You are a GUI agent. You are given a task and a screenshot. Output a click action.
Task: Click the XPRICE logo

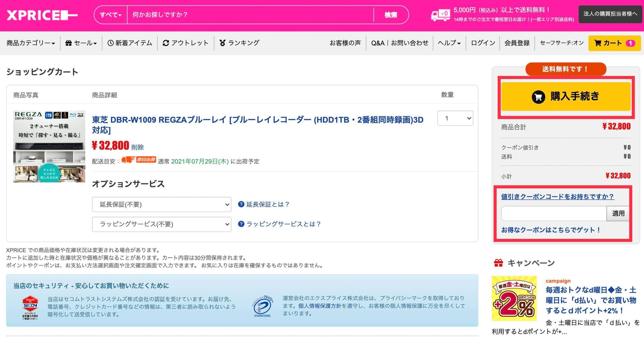(42, 15)
